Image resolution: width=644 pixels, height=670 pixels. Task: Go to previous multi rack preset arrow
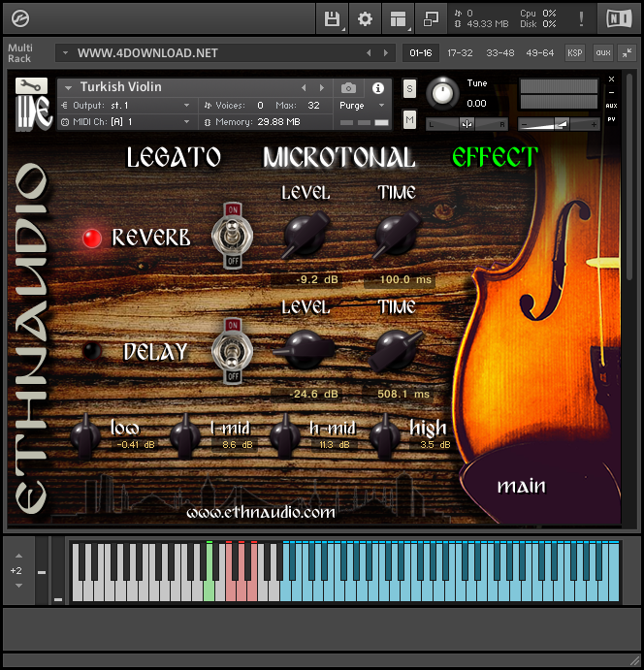pos(369,53)
